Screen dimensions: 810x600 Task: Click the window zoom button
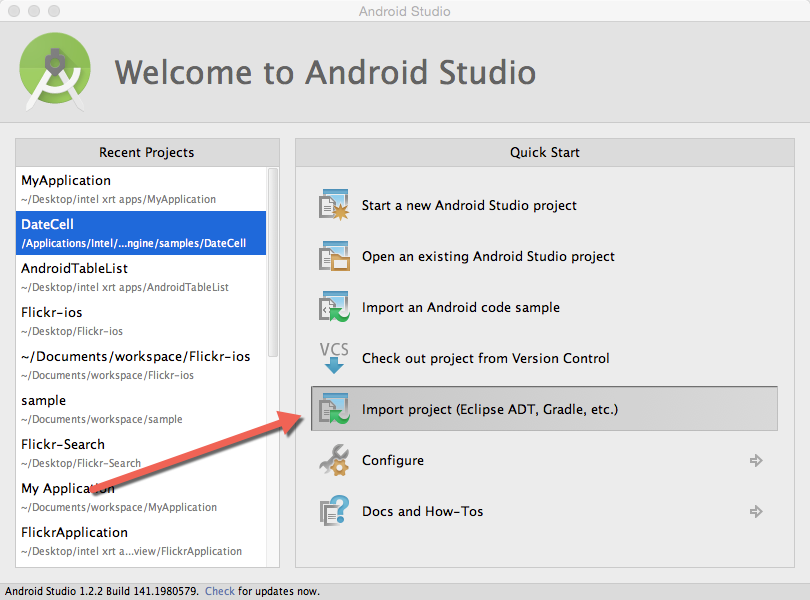point(54,11)
